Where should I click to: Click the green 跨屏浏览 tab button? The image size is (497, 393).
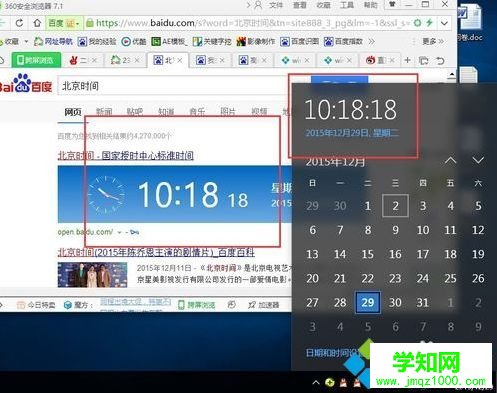36,60
